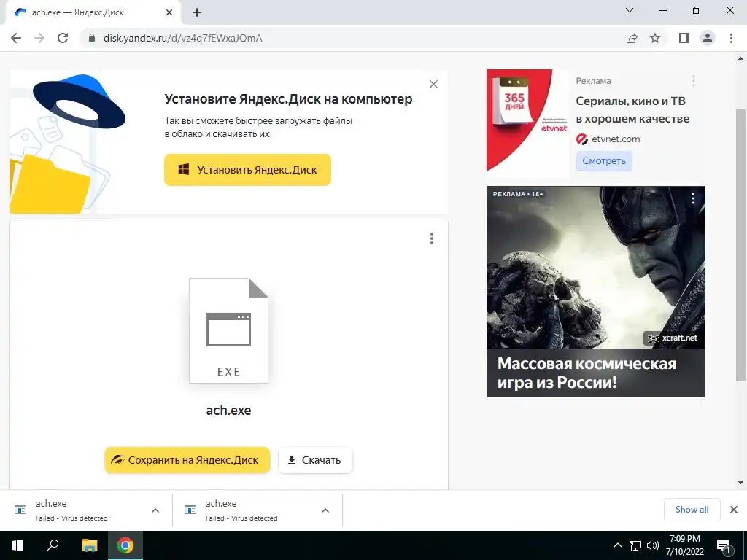The image size is (747, 560).
Task: Click the ach.exe file name text
Action: point(228,411)
